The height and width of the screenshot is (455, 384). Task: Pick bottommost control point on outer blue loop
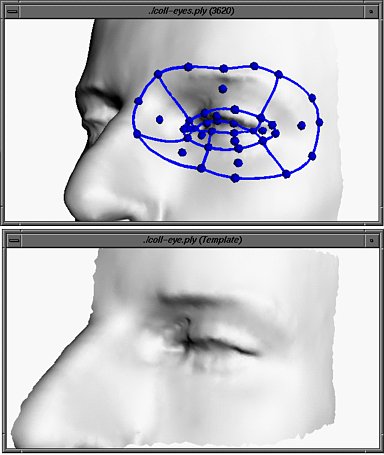(x=235, y=178)
